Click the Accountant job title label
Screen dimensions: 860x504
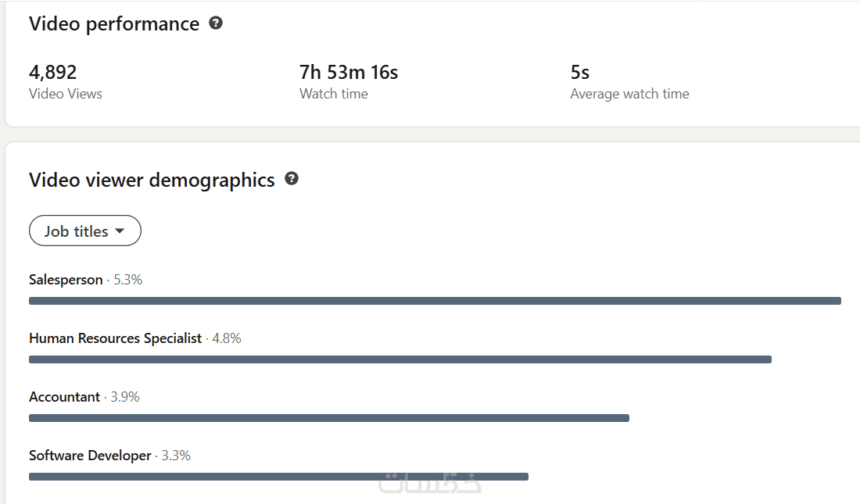pos(64,397)
